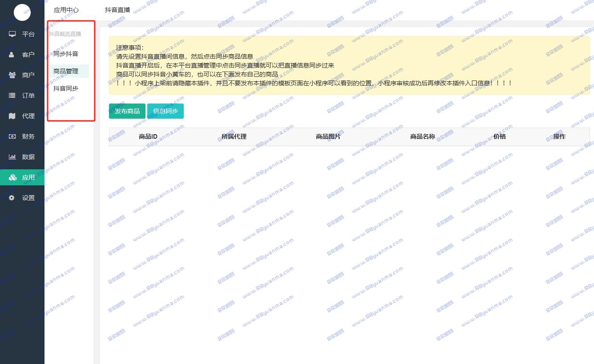Viewport: 594px width, 364px height.
Task: Go to 抖音同步 submenu item
Action: point(66,88)
